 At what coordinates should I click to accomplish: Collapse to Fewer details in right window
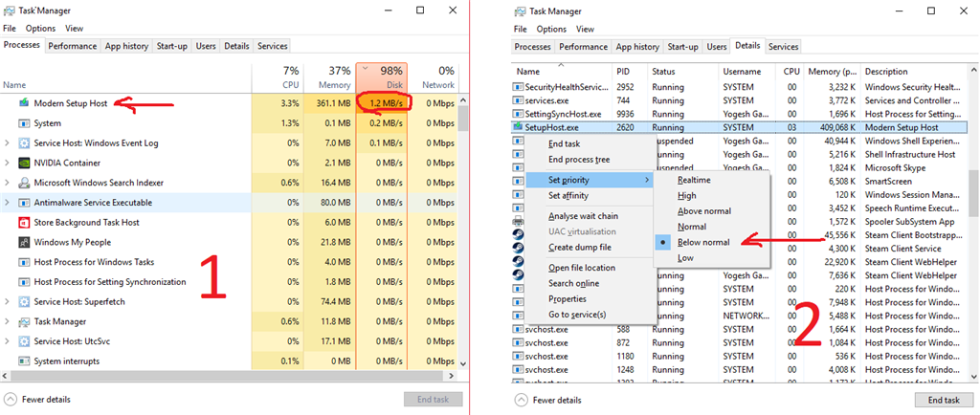(x=548, y=400)
